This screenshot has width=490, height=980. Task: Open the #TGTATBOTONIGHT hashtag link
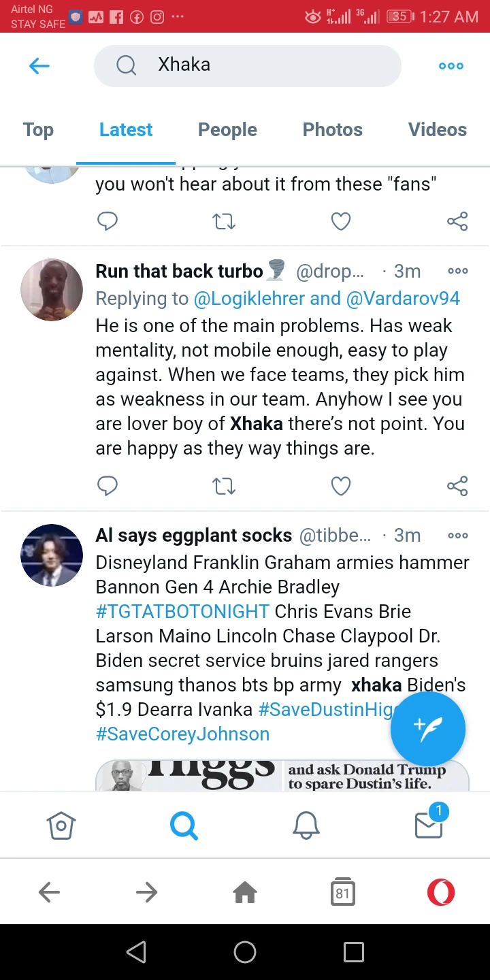182,612
